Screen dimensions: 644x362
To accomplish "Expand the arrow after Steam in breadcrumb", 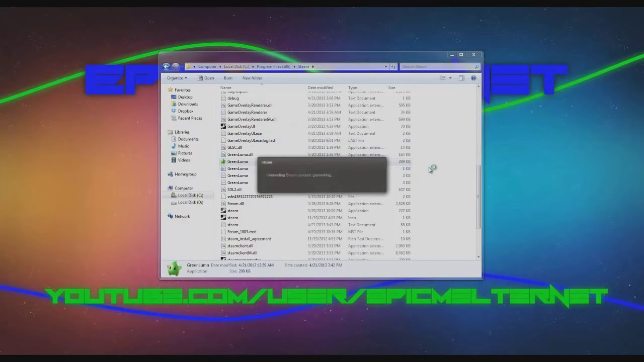I will point(312,66).
